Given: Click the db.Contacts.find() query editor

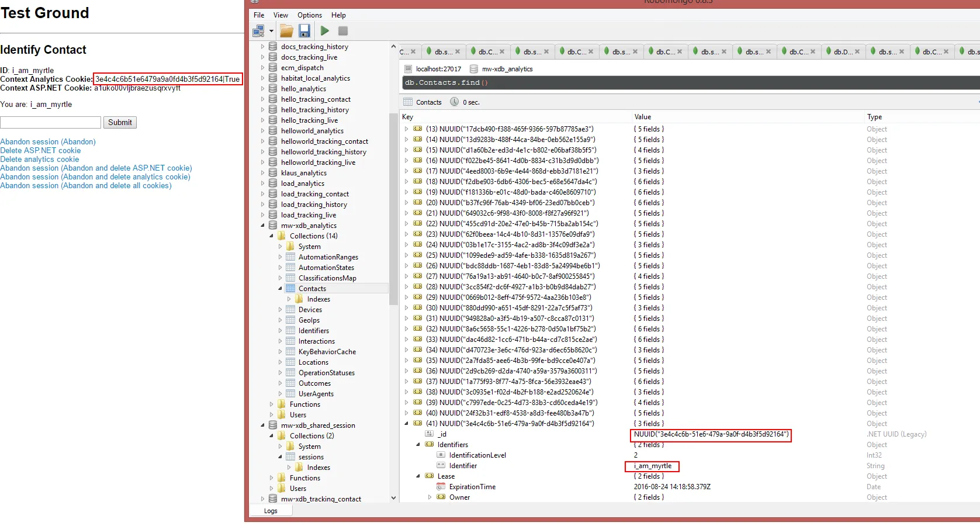Looking at the screenshot, I should pos(691,83).
